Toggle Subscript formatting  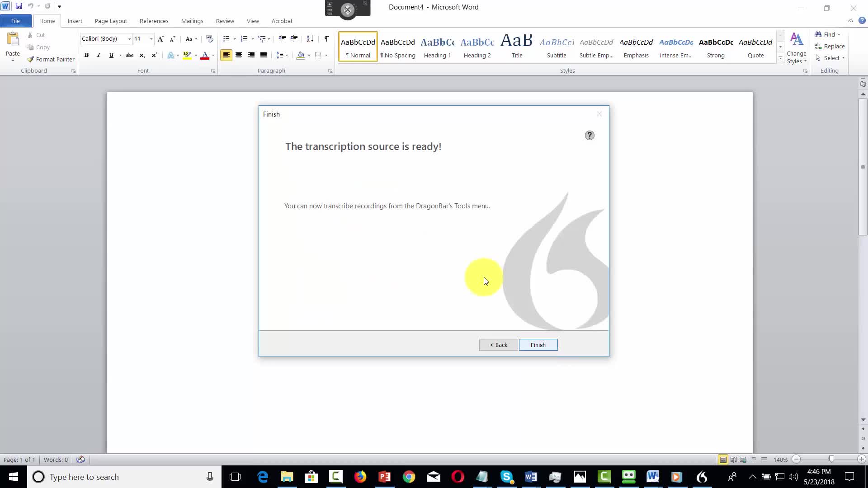click(142, 55)
